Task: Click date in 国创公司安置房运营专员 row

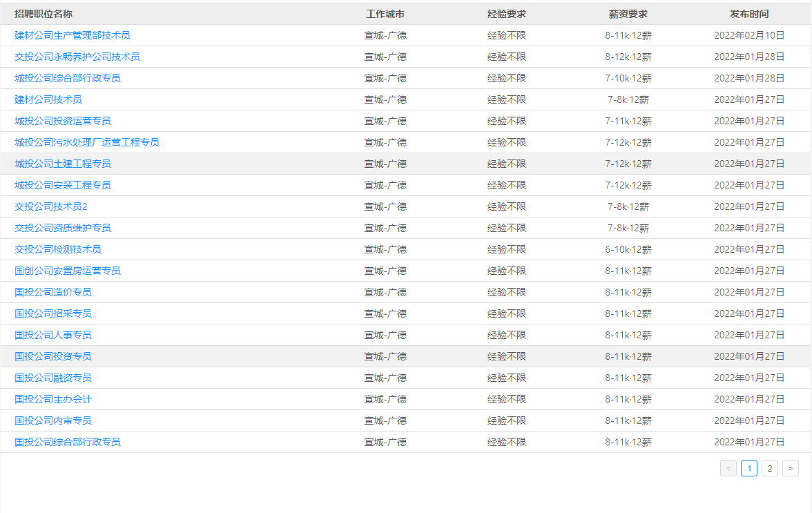Action: click(749, 271)
